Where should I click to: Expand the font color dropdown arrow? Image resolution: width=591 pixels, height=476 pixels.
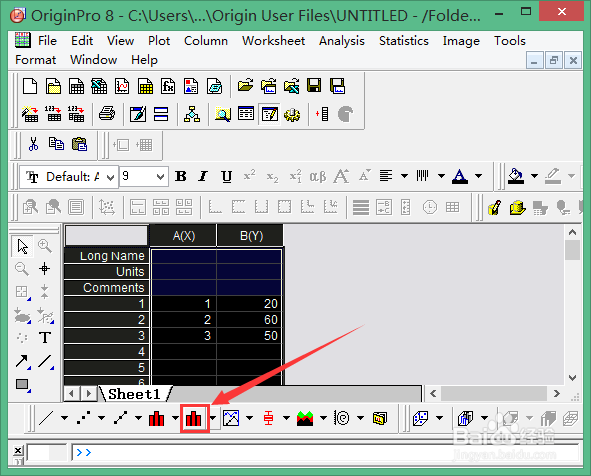point(478,176)
